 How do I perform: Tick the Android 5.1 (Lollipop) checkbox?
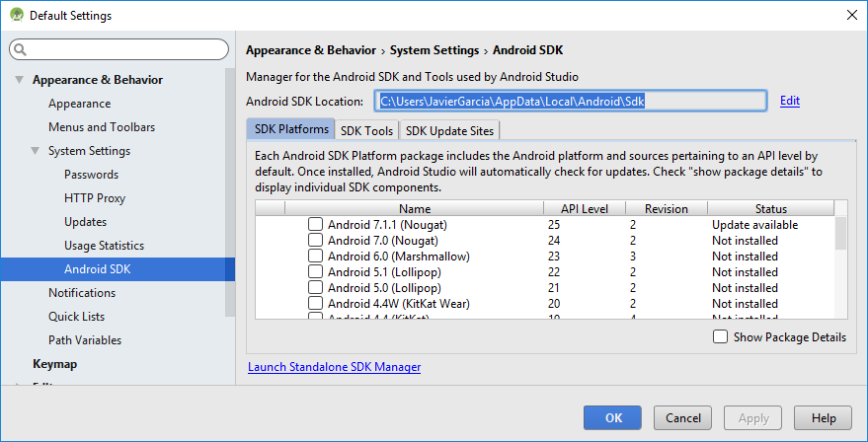315,272
